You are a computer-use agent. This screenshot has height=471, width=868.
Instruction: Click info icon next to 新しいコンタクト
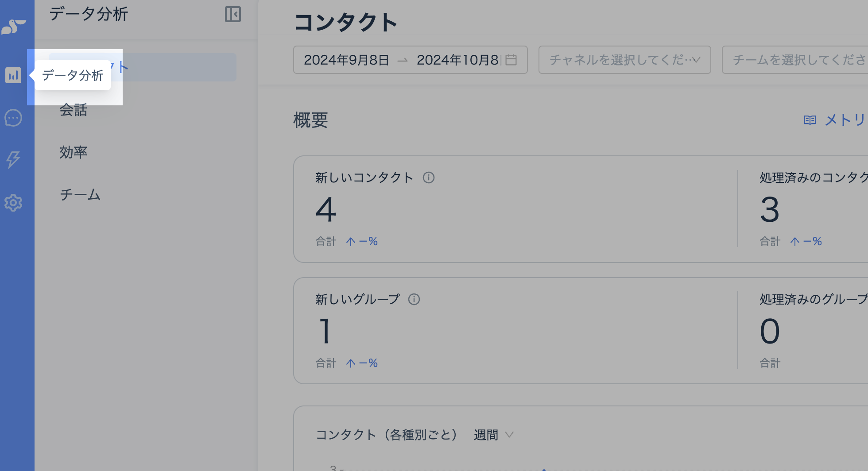pyautogui.click(x=428, y=178)
